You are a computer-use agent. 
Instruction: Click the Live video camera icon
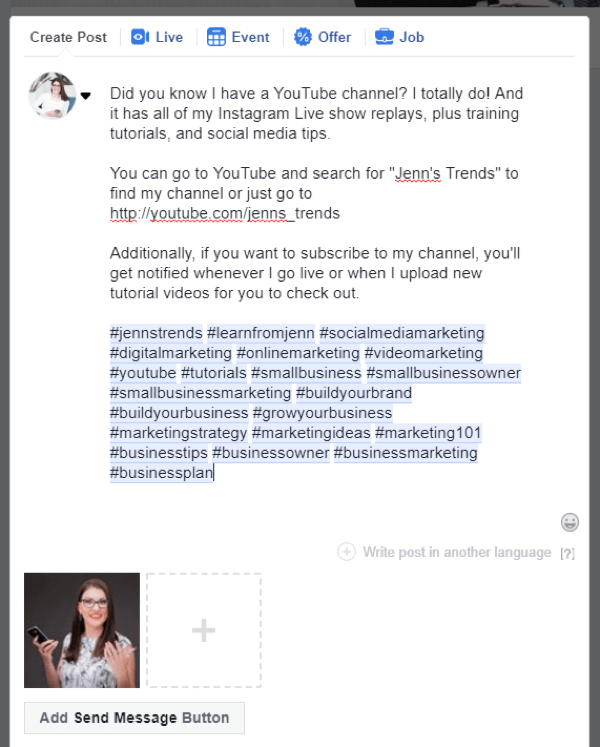tap(140, 37)
